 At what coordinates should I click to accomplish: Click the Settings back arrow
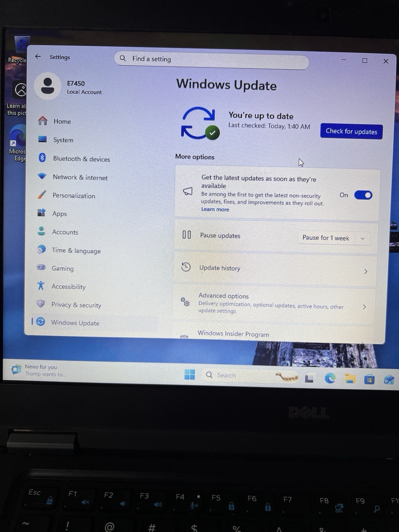click(x=38, y=57)
